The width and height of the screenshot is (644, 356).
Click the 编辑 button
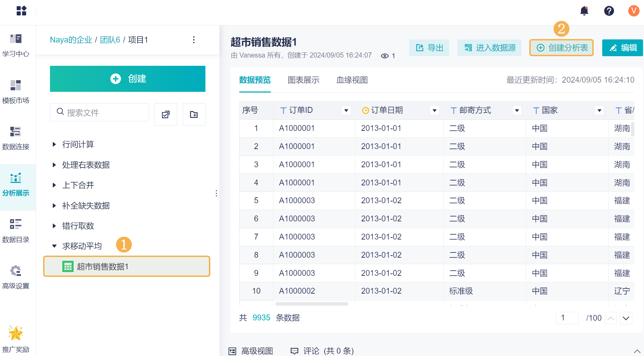point(622,48)
